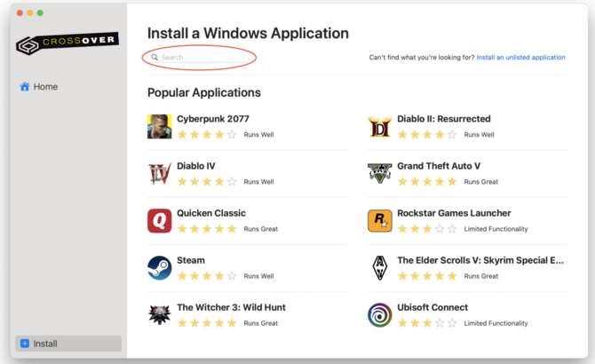
Task: Click the Witcher 3 wolf medallion icon
Action: click(159, 314)
